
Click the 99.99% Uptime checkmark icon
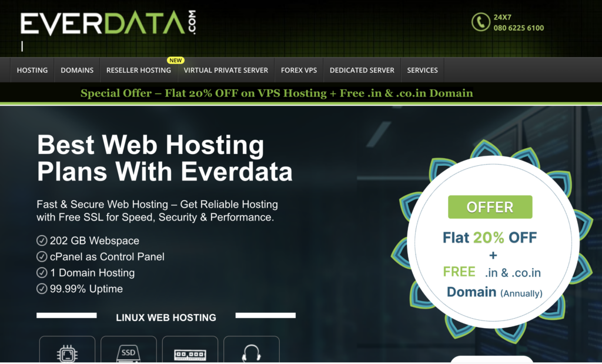[x=42, y=289]
